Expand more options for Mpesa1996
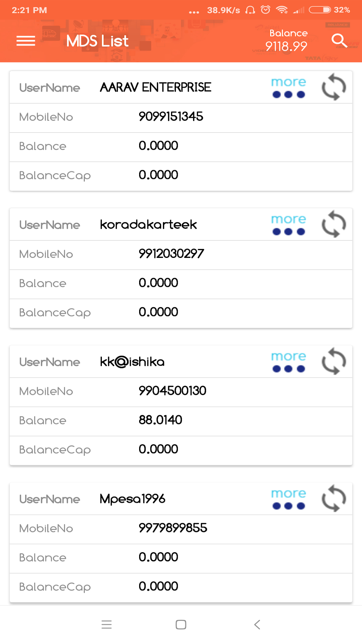Viewport: 362px width, 644px height. click(289, 499)
